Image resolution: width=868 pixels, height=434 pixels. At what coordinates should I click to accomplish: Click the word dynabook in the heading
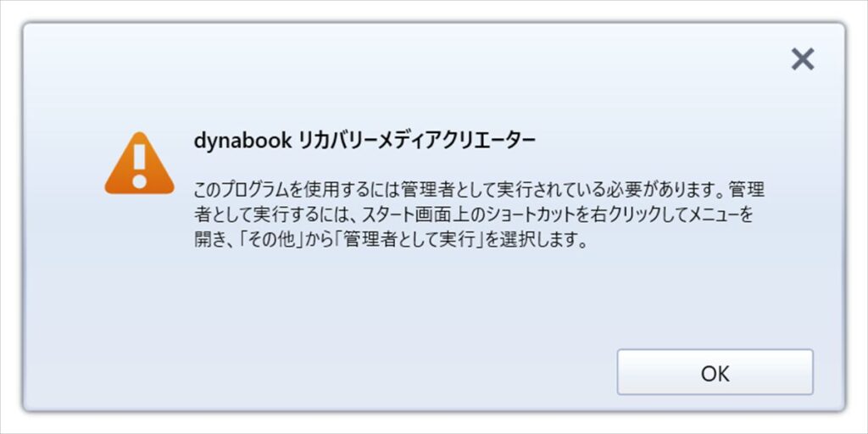[x=242, y=142]
